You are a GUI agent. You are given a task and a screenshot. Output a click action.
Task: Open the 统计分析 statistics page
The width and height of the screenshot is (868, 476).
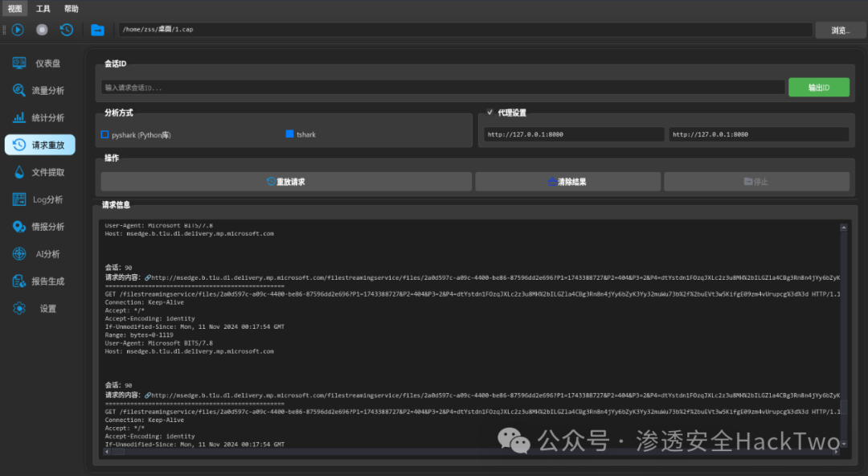pyautogui.click(x=40, y=117)
